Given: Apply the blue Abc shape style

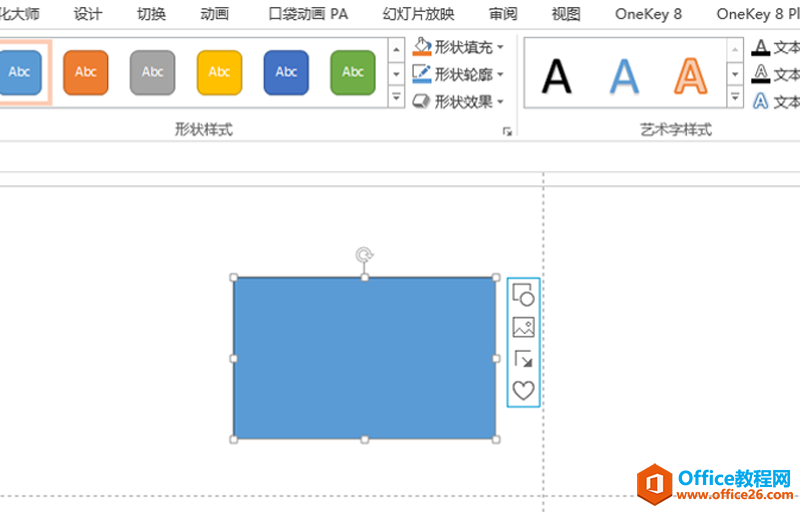Looking at the screenshot, I should tap(19, 72).
